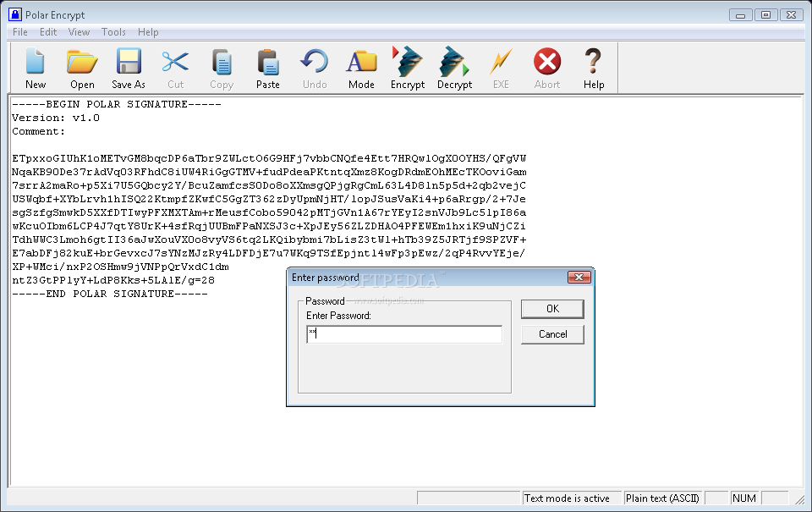Click the 'Enter Password:' label

[x=338, y=316]
